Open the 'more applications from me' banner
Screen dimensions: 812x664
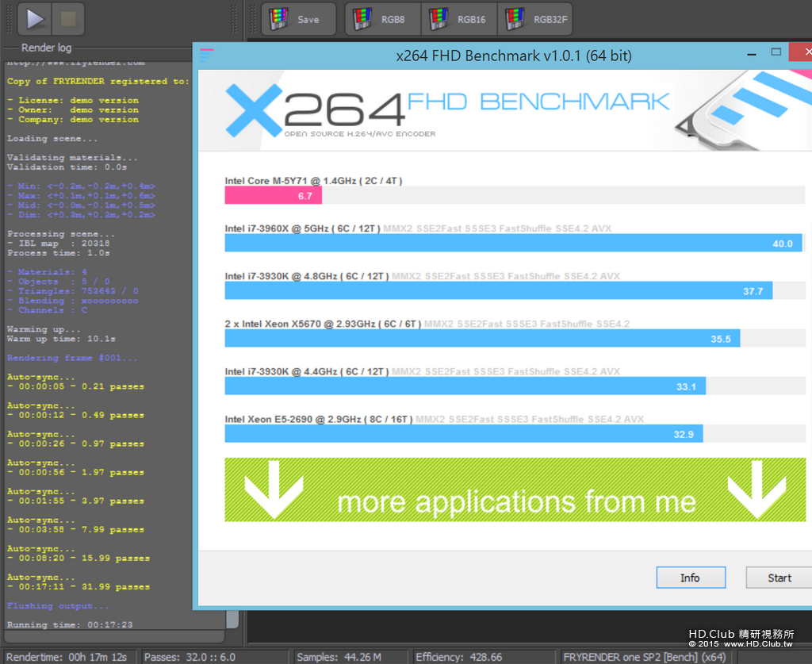515,489
